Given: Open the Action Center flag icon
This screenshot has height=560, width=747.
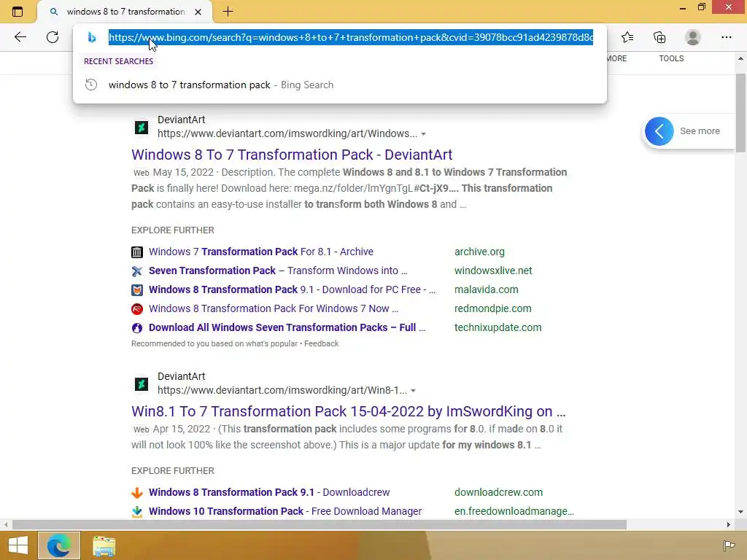Looking at the screenshot, I should (x=729, y=545).
